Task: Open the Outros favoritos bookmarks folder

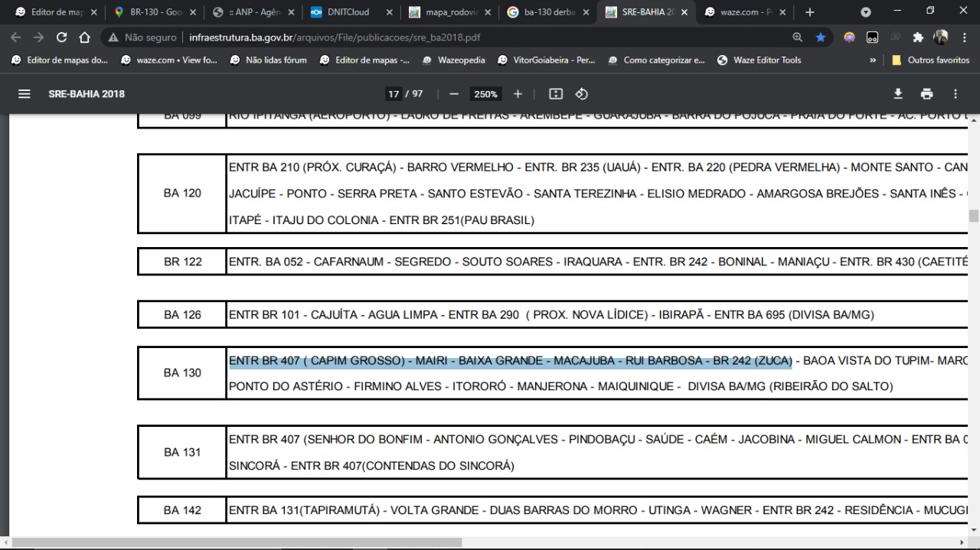Action: click(x=930, y=60)
